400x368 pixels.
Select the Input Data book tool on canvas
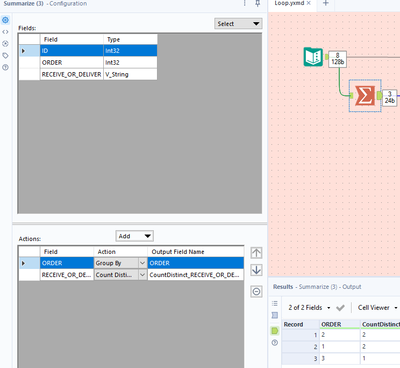313,57
